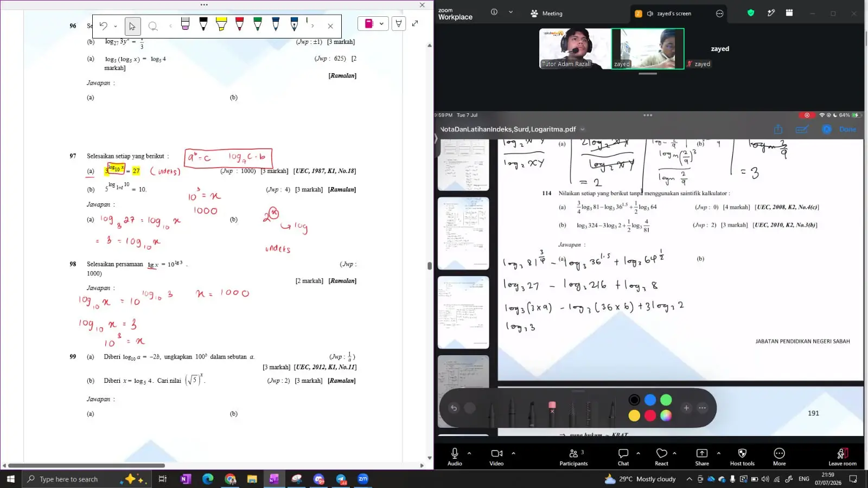Select the green pen
Viewport: 868px width, 488px height.
258,24
